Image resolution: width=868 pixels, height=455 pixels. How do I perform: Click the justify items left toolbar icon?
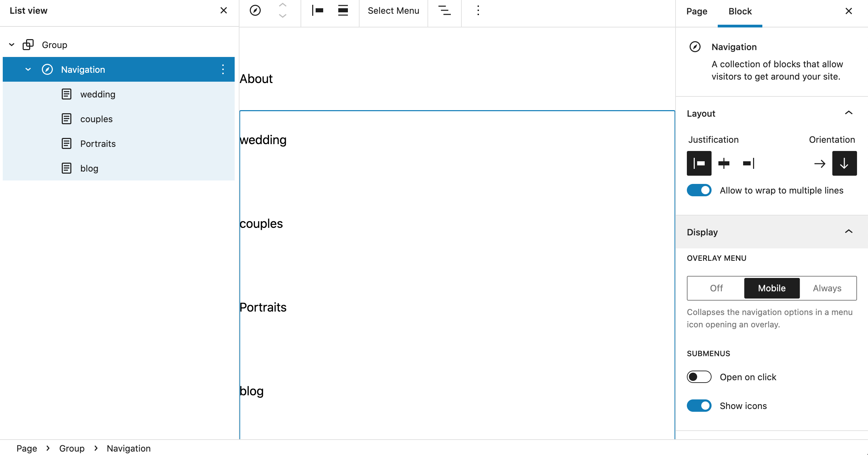pos(318,11)
